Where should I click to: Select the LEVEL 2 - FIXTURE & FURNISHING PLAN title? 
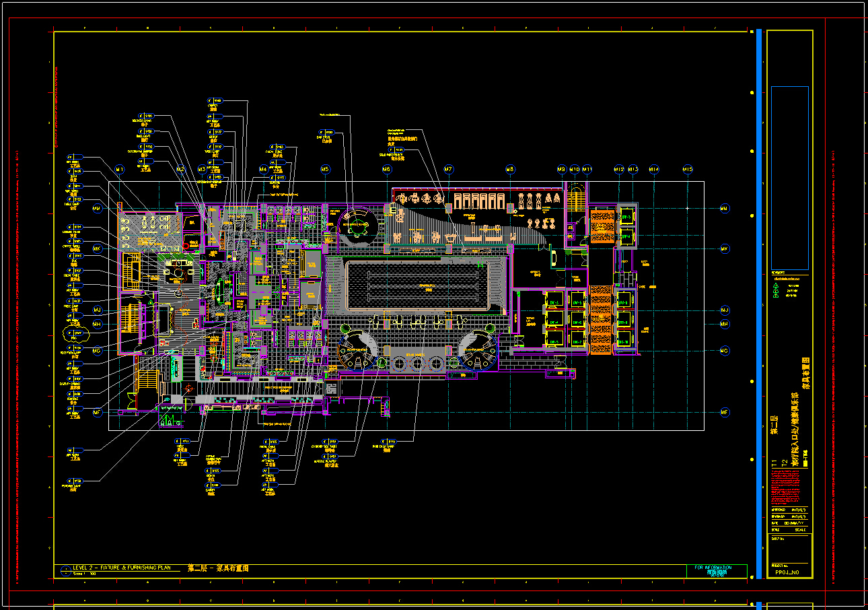tap(122, 568)
